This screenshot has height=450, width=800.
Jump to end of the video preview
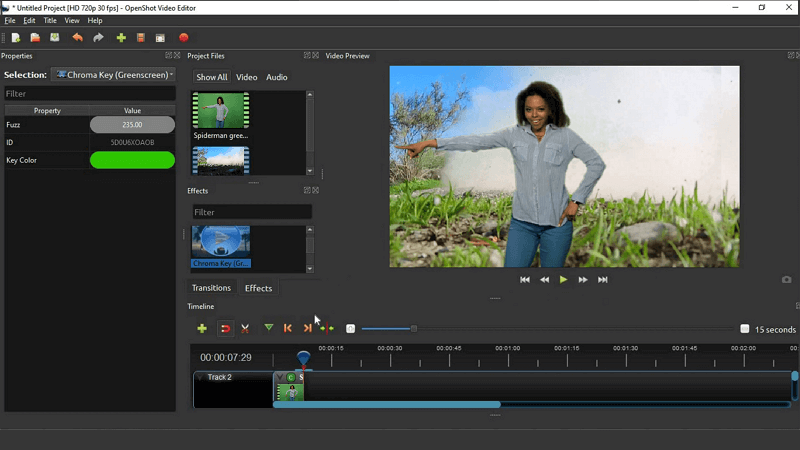pyautogui.click(x=603, y=280)
